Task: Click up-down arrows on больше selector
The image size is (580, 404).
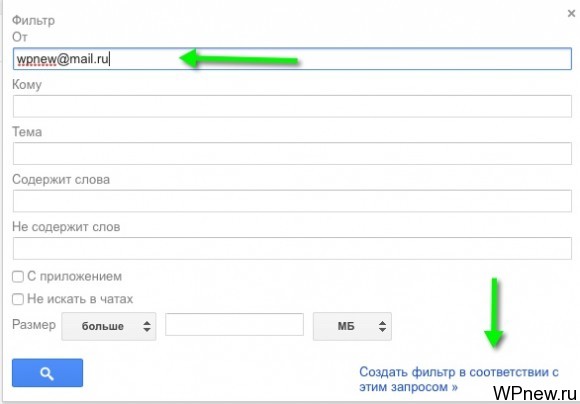Action: point(147,326)
